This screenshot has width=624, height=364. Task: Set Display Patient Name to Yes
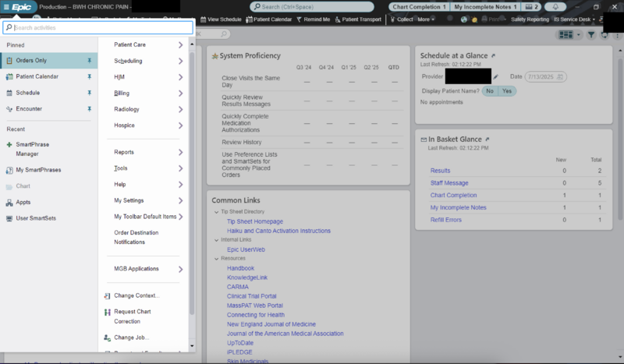coord(507,90)
